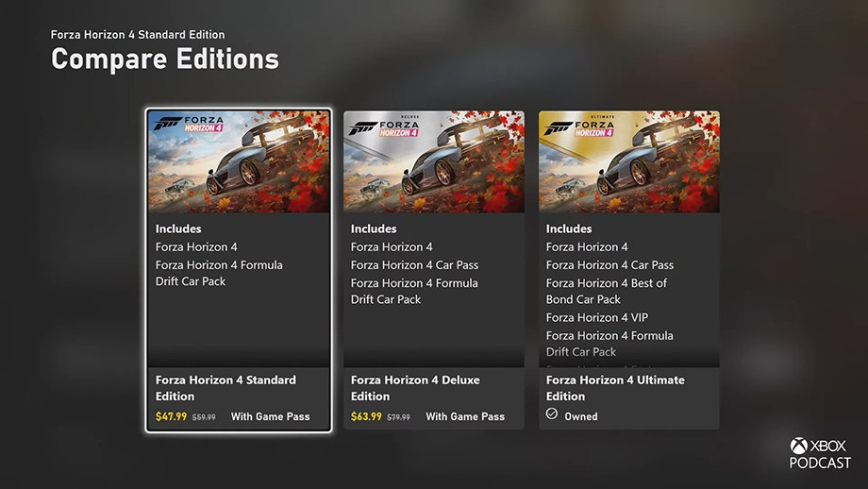Image resolution: width=868 pixels, height=489 pixels.
Task: Select Best of Bond Car Pack item
Action: coord(606,292)
